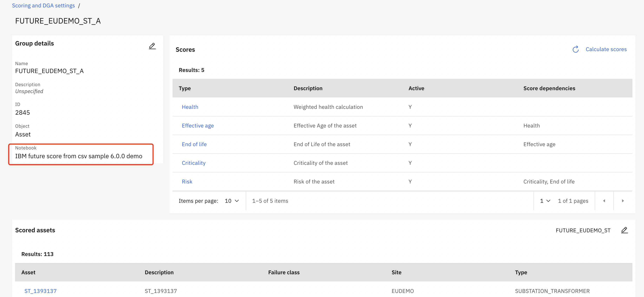This screenshot has width=644, height=297.
Task: Click the Score dependencies column header
Action: click(x=549, y=88)
